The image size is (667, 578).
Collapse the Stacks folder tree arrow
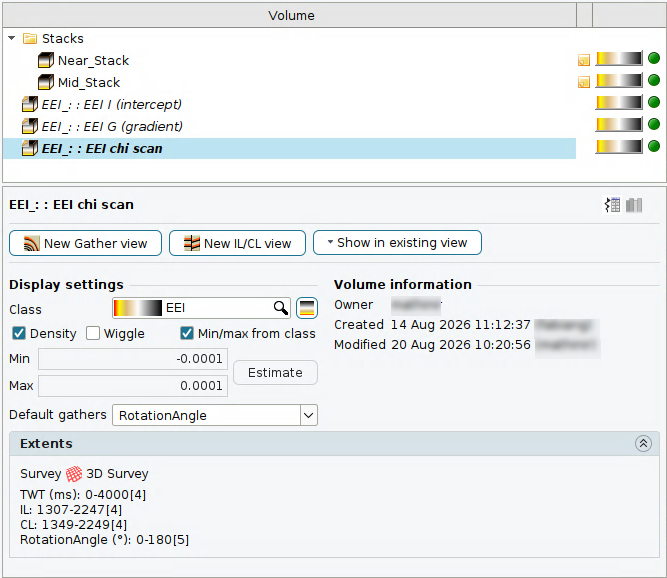pos(11,38)
